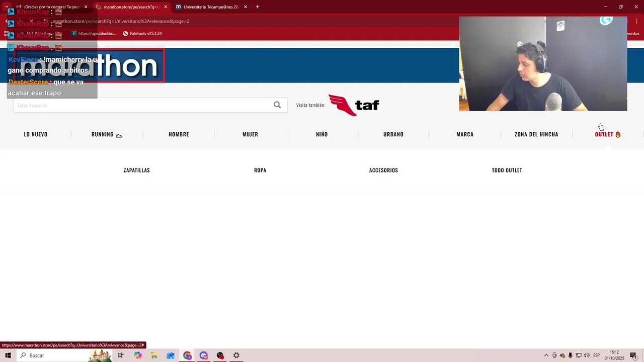This screenshot has width=644, height=362.
Task: Click the taf logo
Action: [x=354, y=105]
